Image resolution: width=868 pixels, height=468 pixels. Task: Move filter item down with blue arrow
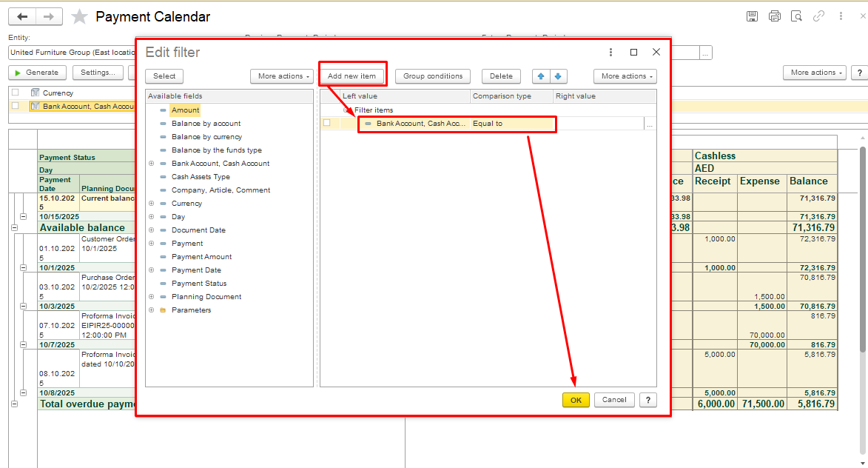(x=558, y=76)
